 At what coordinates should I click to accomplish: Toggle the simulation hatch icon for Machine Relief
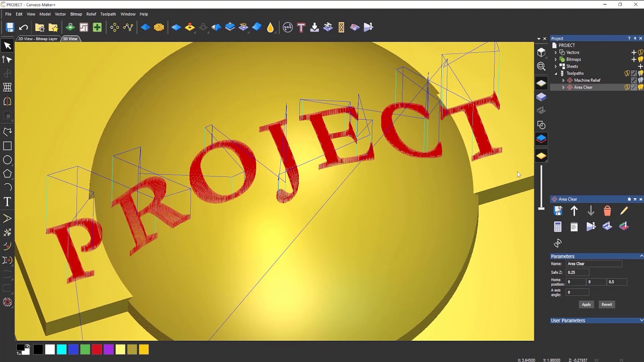(x=634, y=80)
